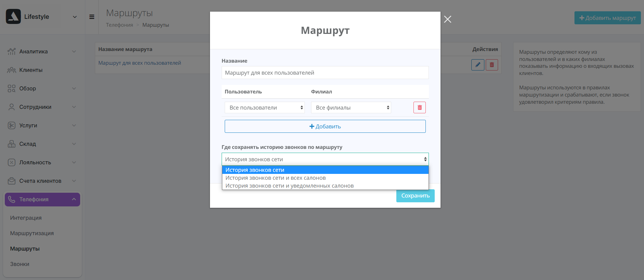Viewport: 644px width, 280px height.
Task: Select История звонков сети и всех салонов
Action: (x=275, y=178)
